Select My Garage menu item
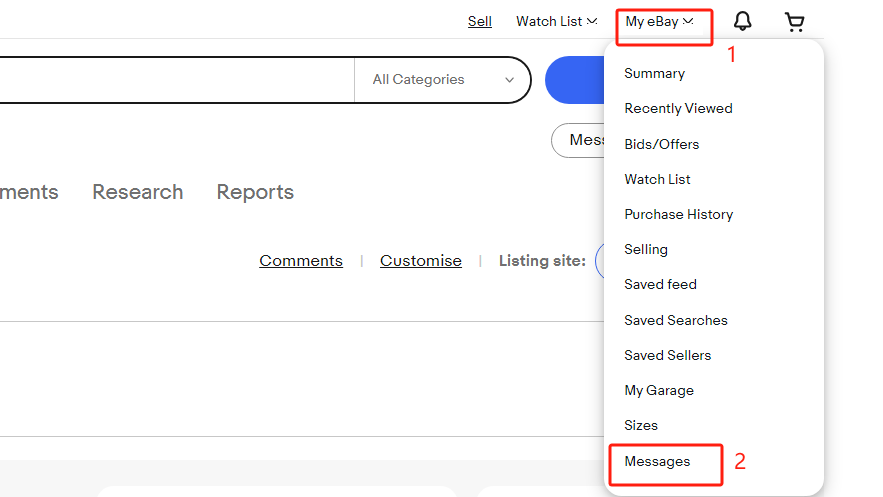The image size is (883, 497). coord(659,391)
